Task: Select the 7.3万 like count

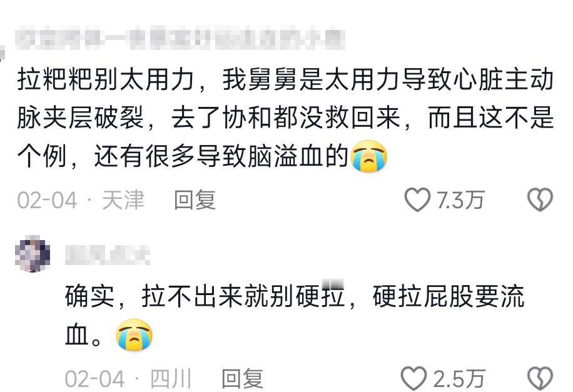Action: coord(460,200)
